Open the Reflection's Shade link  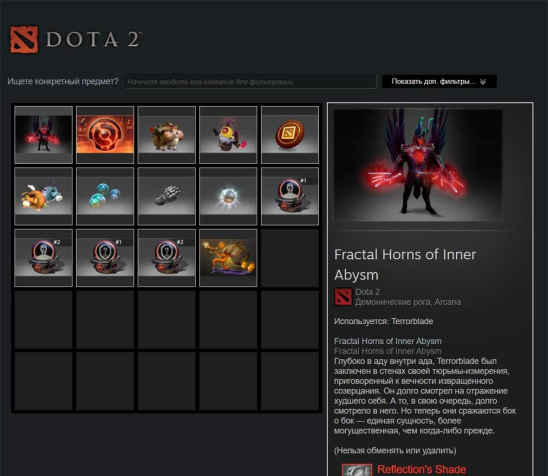421,469
